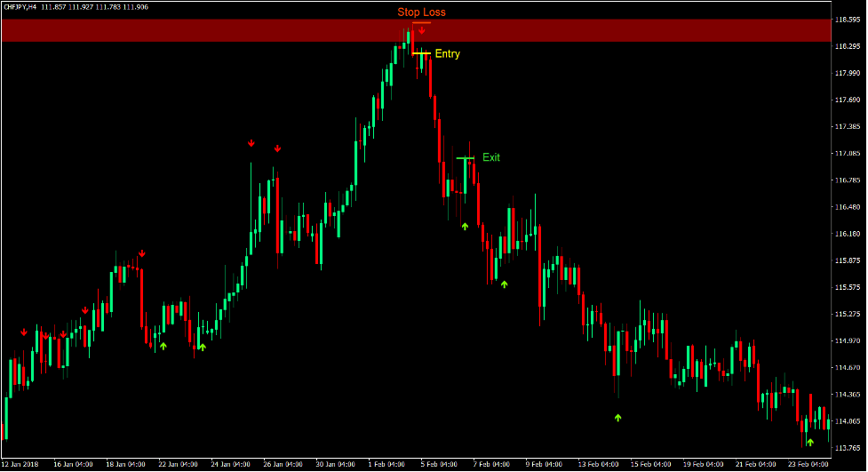Screen dimensions: 868x472
Task: Select the Entry text label
Action: 447,54
